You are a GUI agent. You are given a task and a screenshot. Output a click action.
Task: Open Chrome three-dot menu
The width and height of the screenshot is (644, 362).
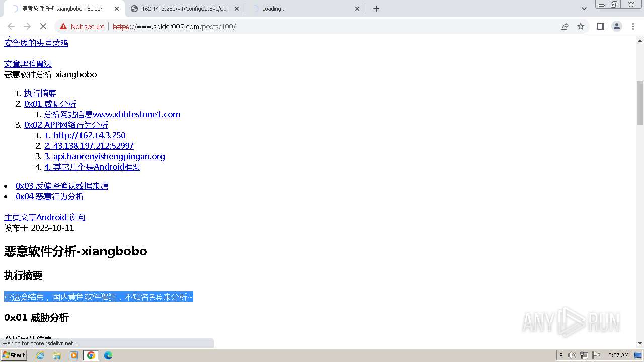(633, 26)
